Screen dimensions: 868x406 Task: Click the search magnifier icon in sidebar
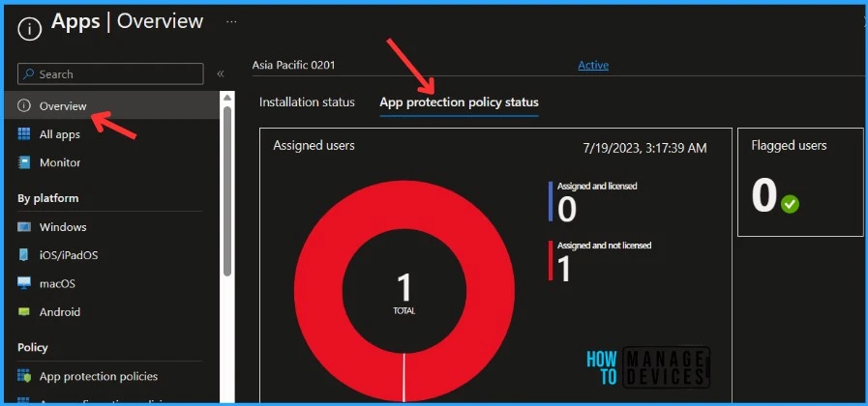click(28, 74)
